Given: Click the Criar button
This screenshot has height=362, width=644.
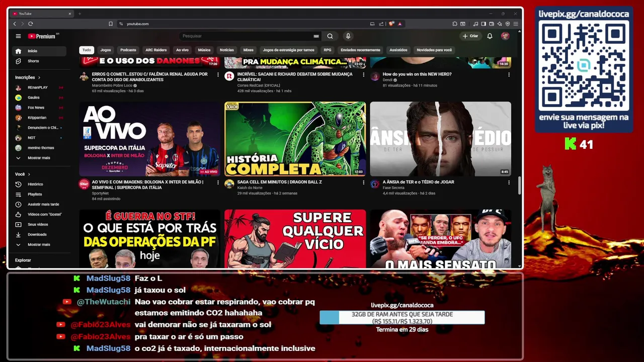Looking at the screenshot, I should 470,36.
